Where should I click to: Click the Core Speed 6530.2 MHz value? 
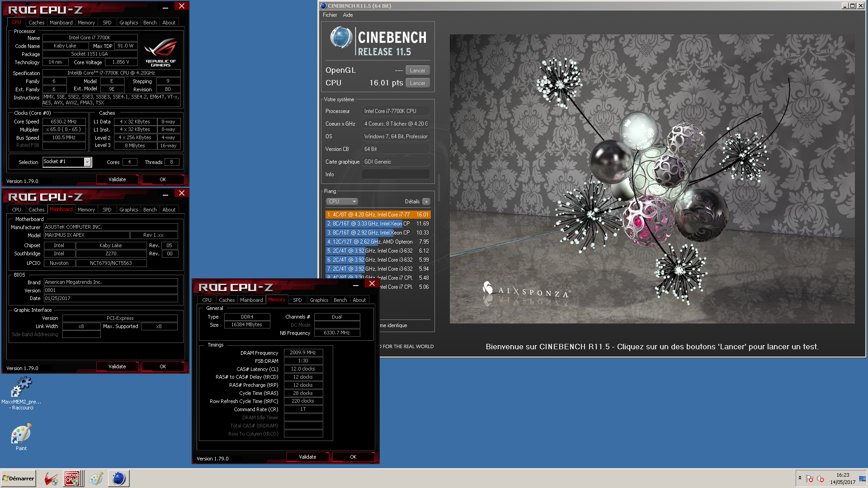pos(64,122)
